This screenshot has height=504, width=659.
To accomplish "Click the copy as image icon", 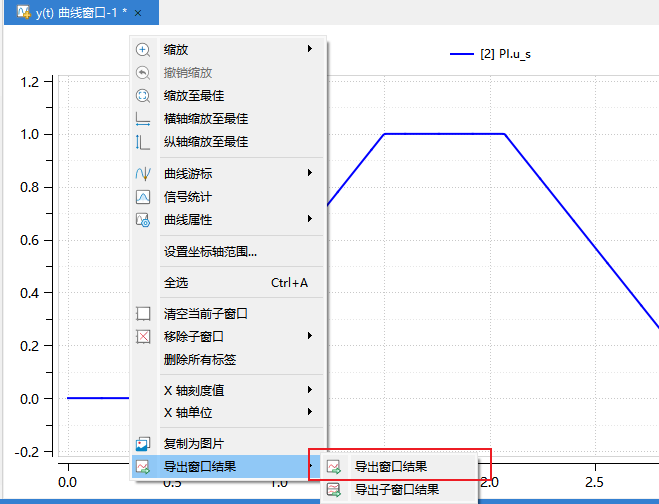I will 143,443.
